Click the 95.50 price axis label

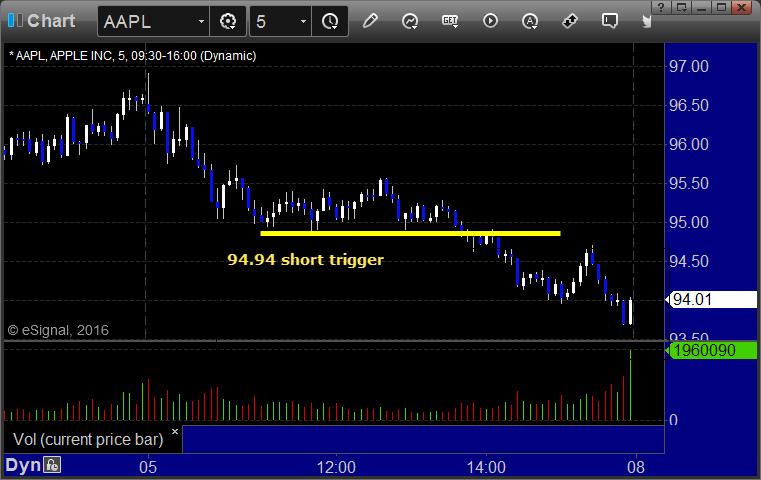[x=689, y=183]
